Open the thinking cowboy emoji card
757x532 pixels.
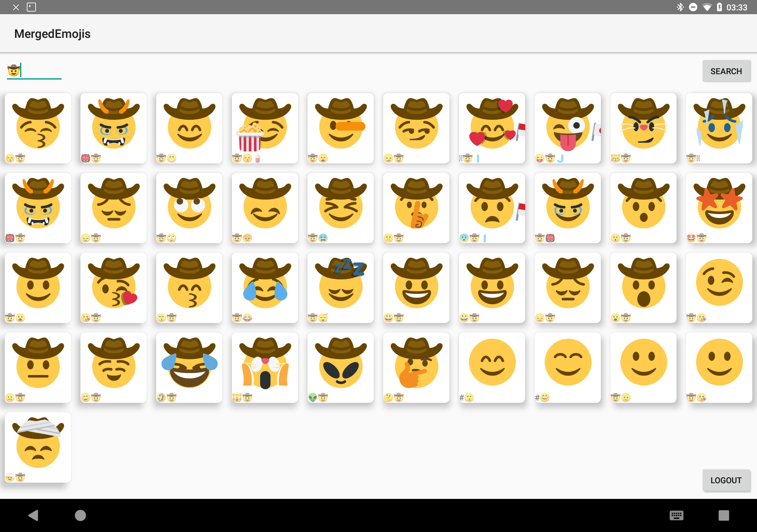[416, 367]
